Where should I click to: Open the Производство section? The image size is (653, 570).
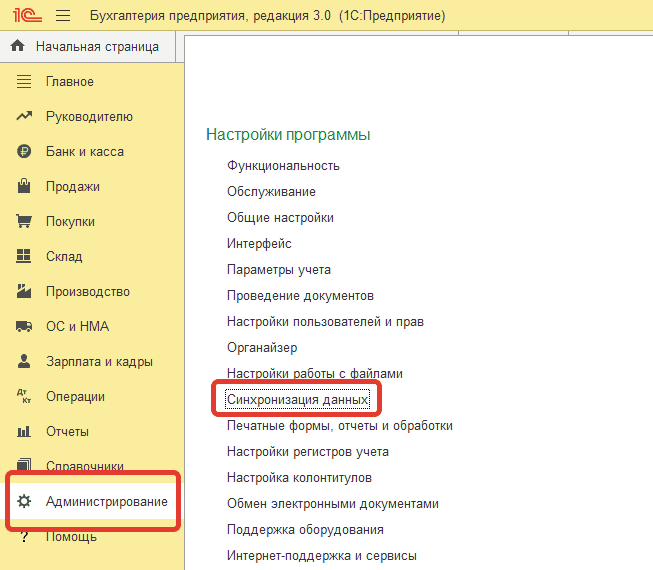(x=87, y=291)
